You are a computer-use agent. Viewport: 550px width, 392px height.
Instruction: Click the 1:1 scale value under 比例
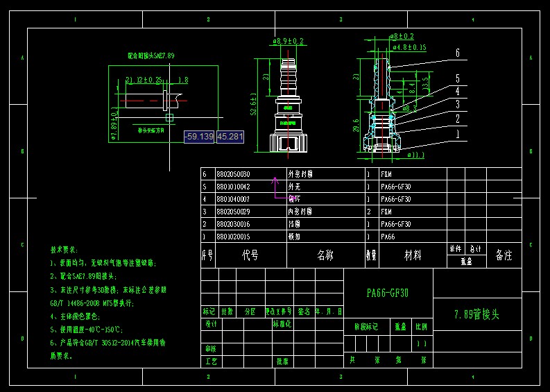422,344
